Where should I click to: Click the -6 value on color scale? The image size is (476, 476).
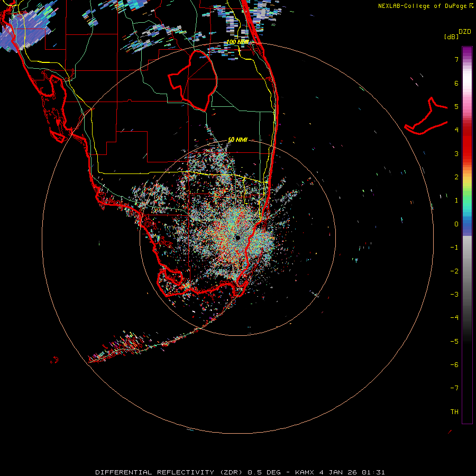coord(454,364)
